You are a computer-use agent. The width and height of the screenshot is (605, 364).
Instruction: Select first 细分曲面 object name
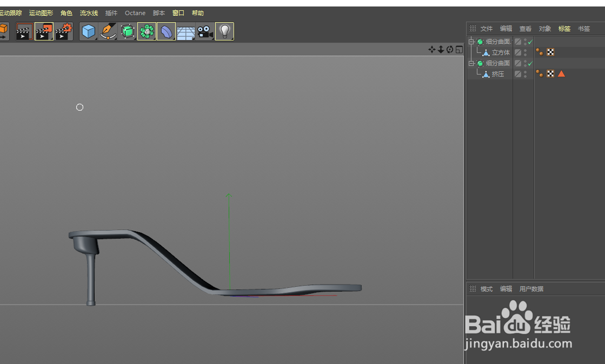(x=498, y=42)
